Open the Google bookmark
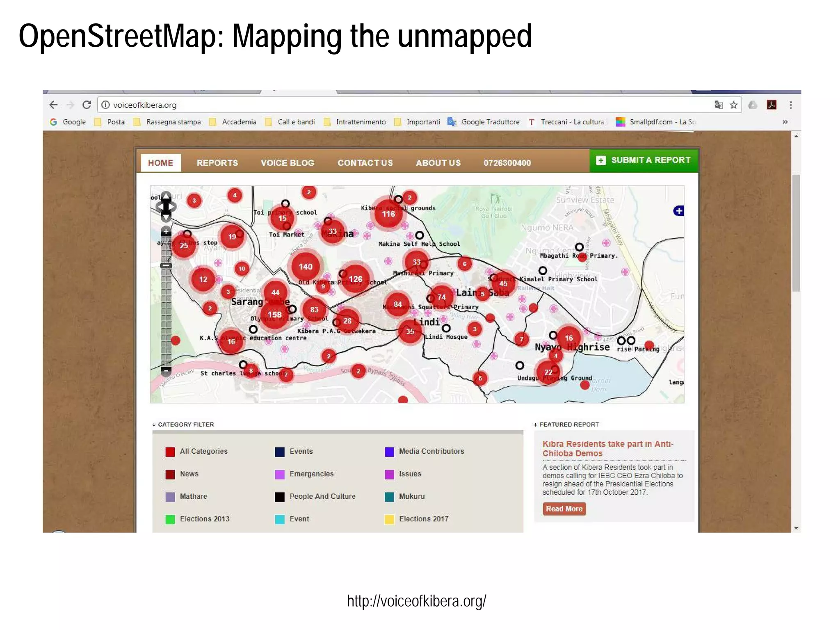The width and height of the screenshot is (840, 630). tap(68, 122)
